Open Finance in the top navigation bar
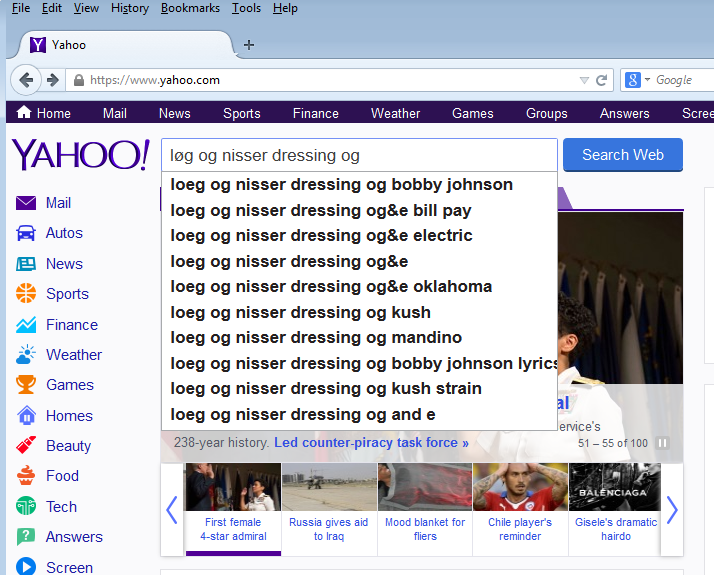Viewport: 714px width, 575px height. point(316,113)
